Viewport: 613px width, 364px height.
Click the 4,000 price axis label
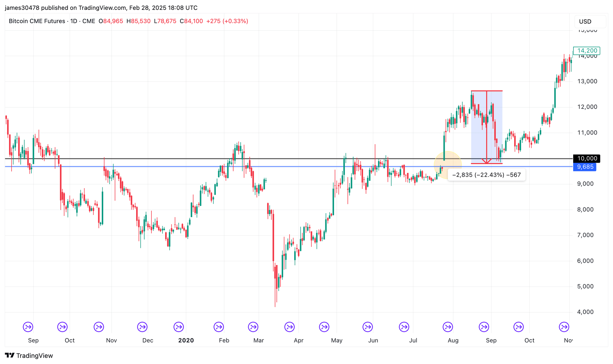tap(585, 312)
